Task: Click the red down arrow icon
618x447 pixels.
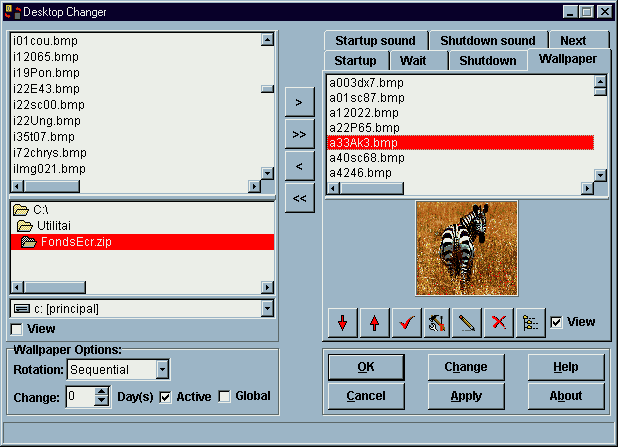Action: click(343, 324)
